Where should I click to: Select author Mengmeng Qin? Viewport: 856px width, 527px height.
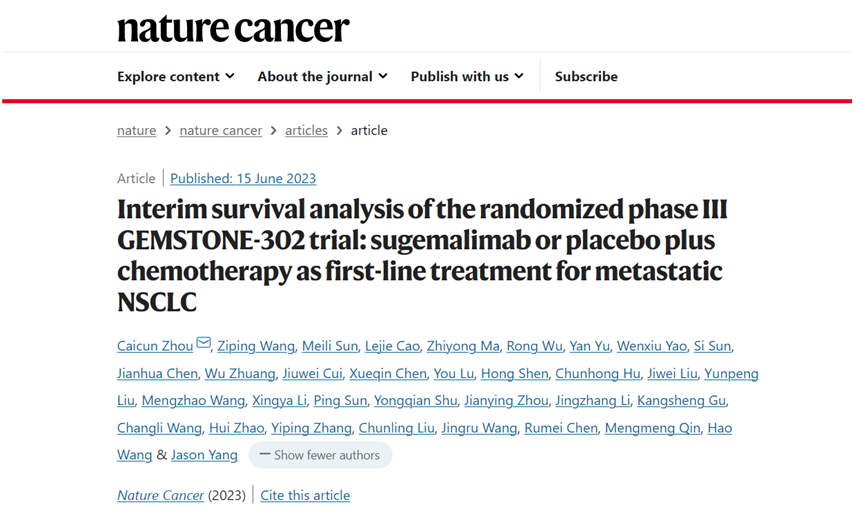tap(652, 428)
